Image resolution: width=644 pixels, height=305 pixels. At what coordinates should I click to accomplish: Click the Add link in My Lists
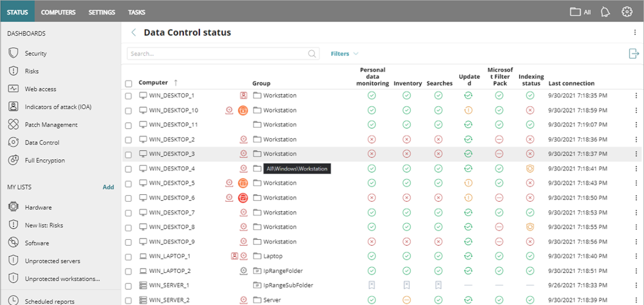[x=108, y=187]
